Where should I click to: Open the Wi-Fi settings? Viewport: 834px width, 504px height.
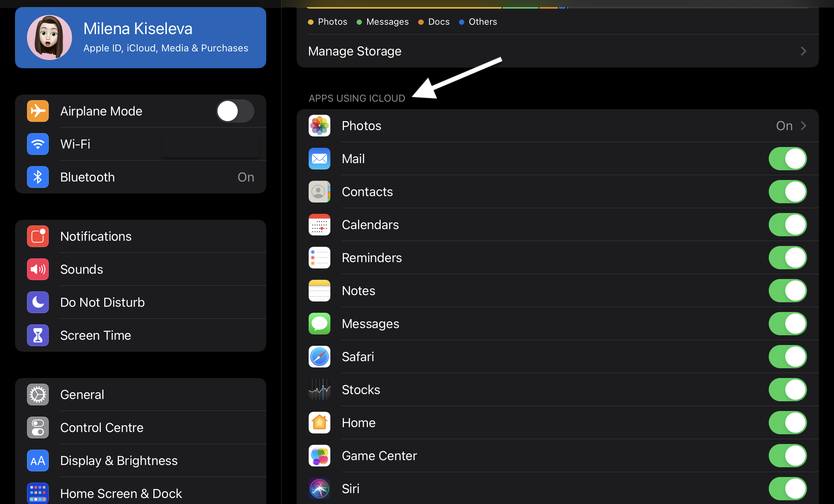click(x=141, y=144)
